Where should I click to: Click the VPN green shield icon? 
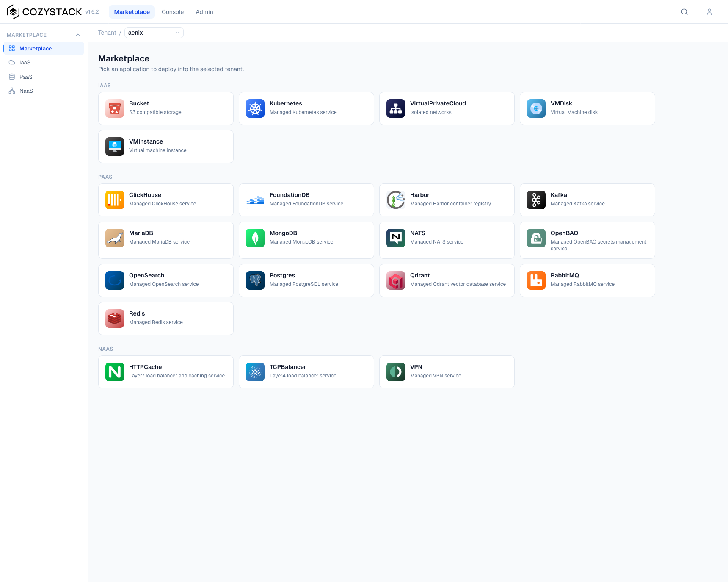[x=396, y=372]
